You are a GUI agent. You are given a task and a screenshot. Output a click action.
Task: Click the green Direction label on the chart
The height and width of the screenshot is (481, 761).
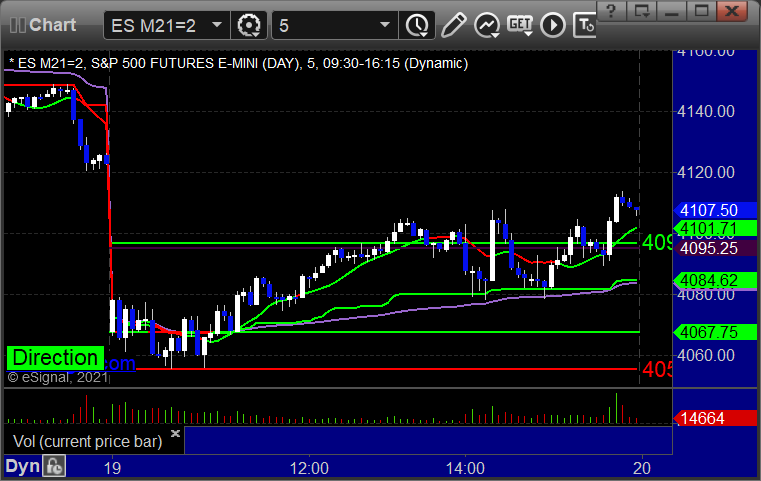pos(55,358)
